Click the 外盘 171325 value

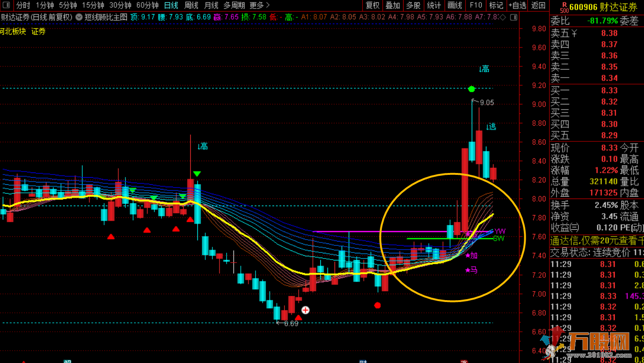point(604,193)
